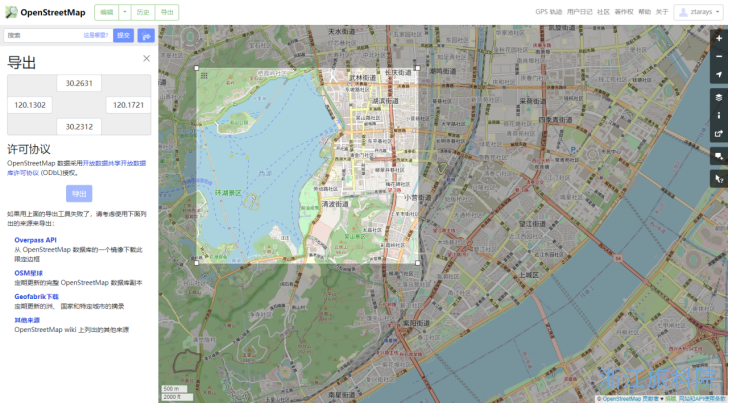This screenshot has height=403, width=729.
Task: Open 关于 about menu item
Action: pyautogui.click(x=662, y=12)
